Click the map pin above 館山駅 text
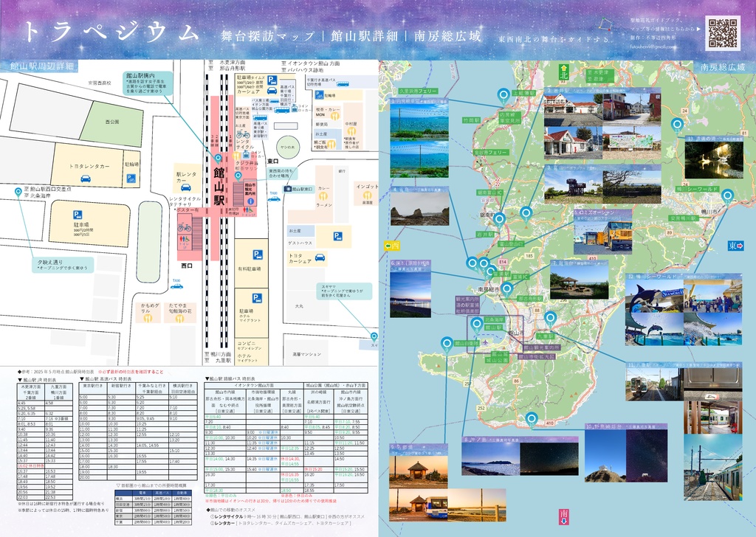 218,159
